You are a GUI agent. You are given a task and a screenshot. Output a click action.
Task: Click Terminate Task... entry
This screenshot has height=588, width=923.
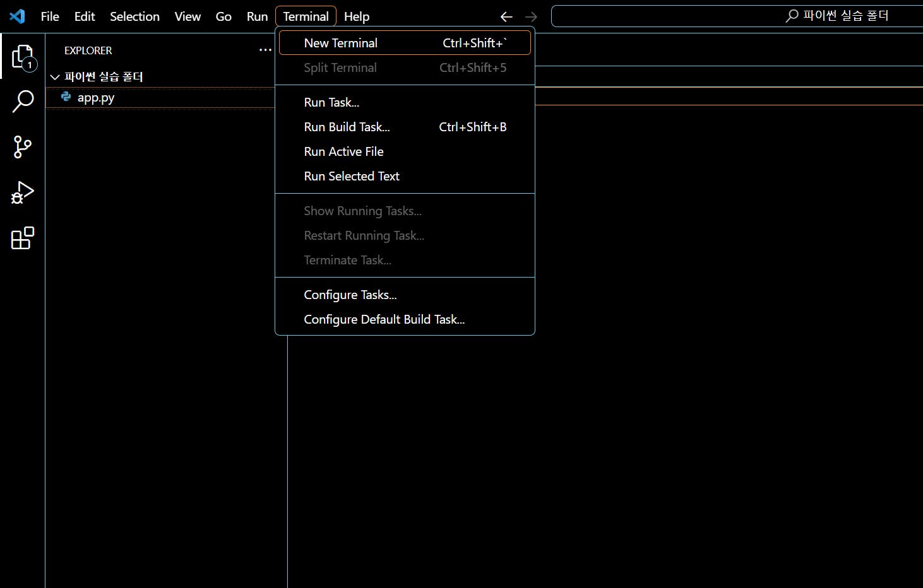click(405, 260)
